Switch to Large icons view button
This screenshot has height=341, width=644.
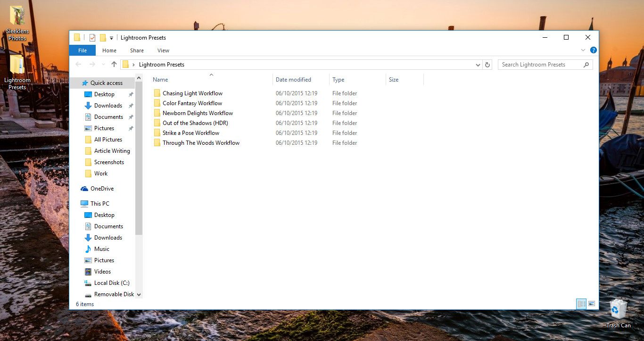click(592, 304)
